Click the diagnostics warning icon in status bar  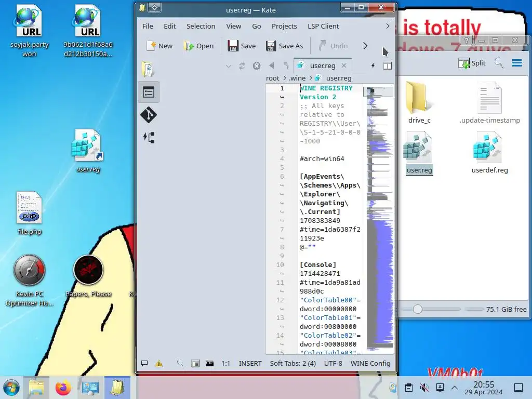click(159, 364)
